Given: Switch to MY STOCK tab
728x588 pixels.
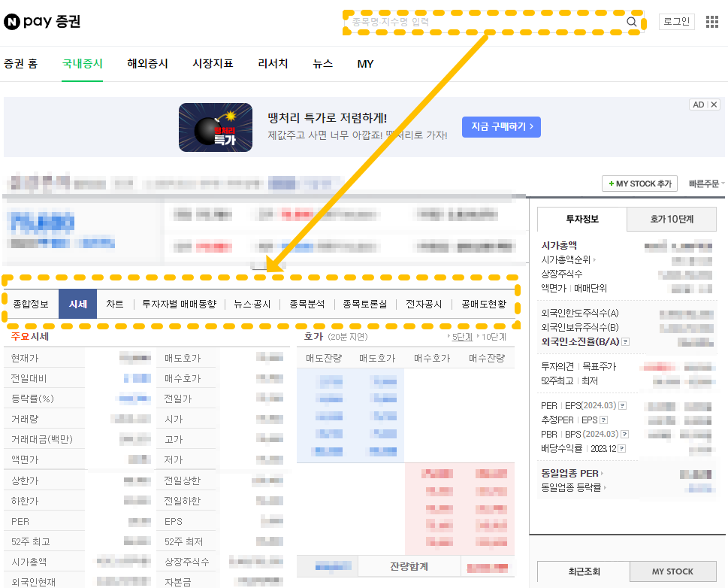Looking at the screenshot, I should coord(672,571).
